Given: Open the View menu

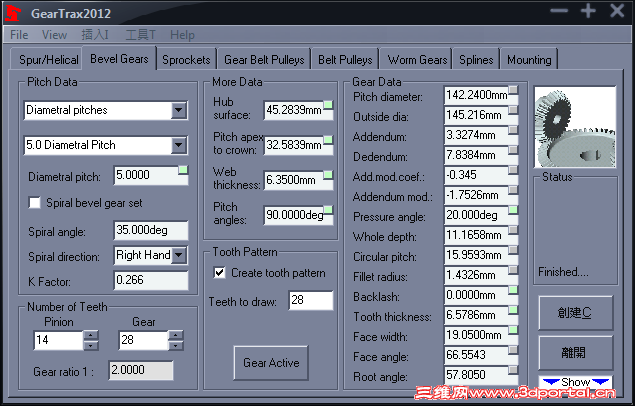Looking at the screenshot, I should pyautogui.click(x=54, y=35).
